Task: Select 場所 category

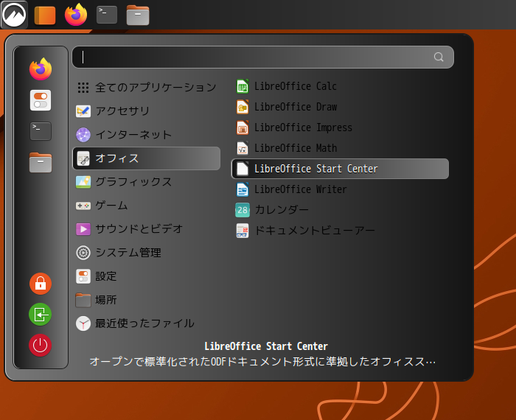Action: [147, 300]
